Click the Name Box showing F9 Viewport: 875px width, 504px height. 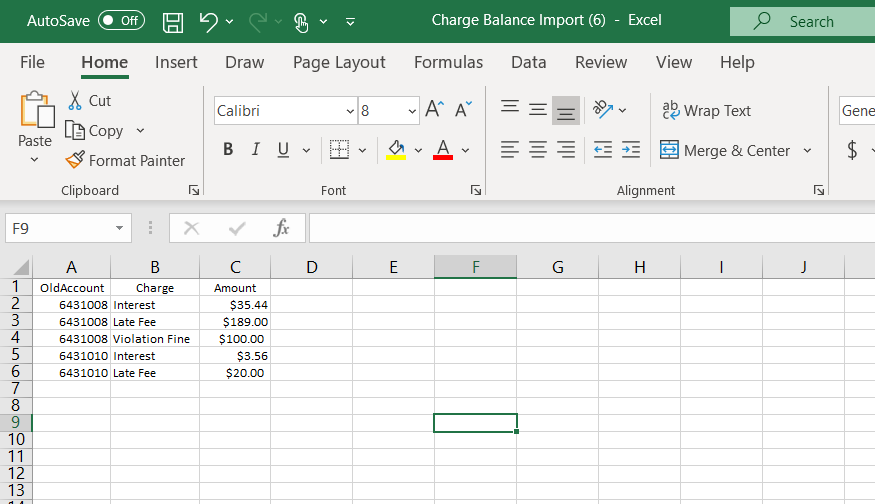click(60, 228)
